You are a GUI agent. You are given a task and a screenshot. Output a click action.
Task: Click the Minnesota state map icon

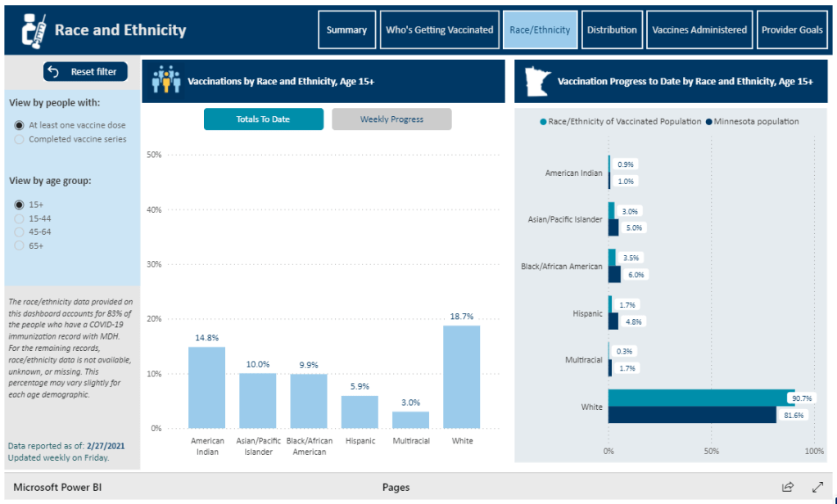(536, 81)
